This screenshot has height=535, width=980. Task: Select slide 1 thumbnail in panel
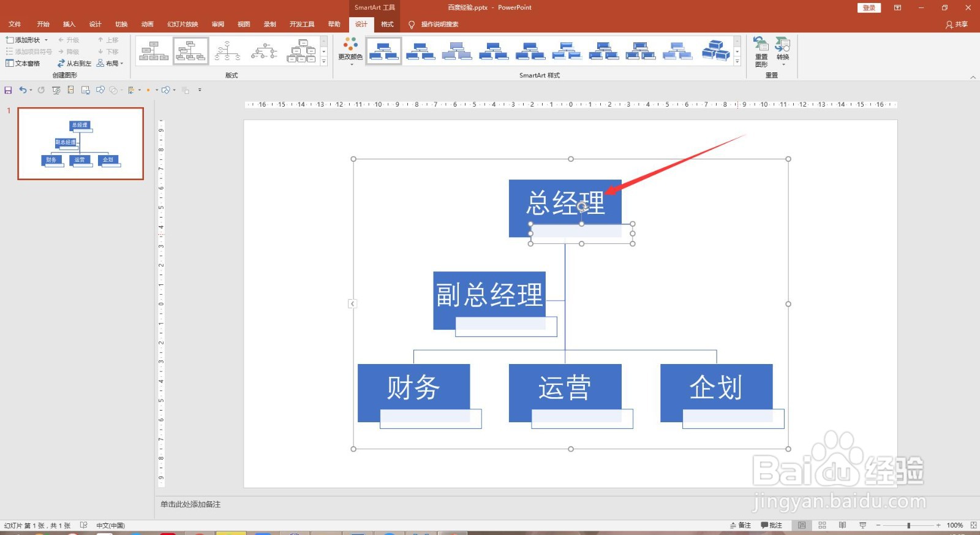(81, 144)
